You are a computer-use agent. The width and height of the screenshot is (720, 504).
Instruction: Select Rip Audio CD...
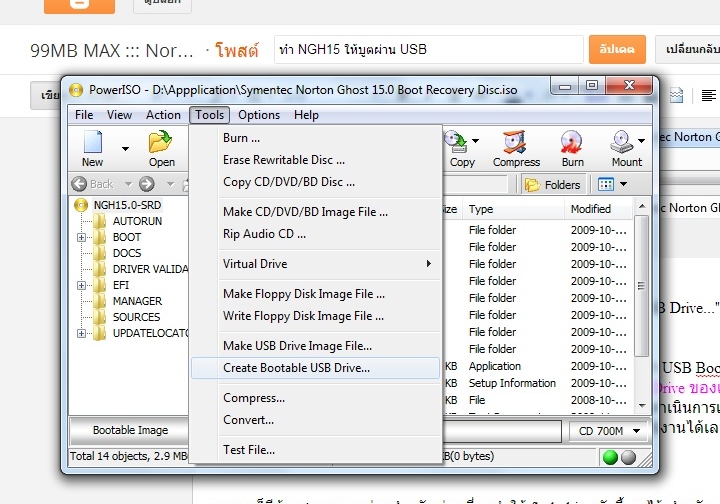[x=315, y=234]
